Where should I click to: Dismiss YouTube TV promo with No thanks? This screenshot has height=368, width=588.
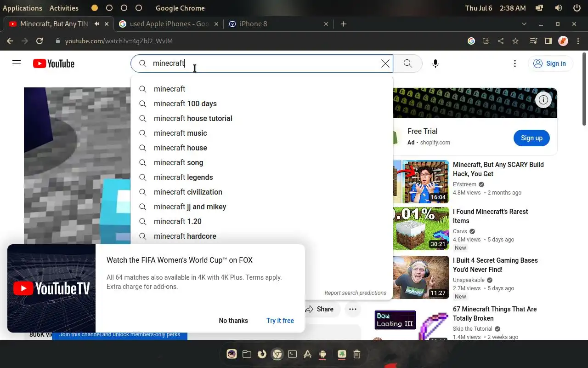tap(233, 321)
